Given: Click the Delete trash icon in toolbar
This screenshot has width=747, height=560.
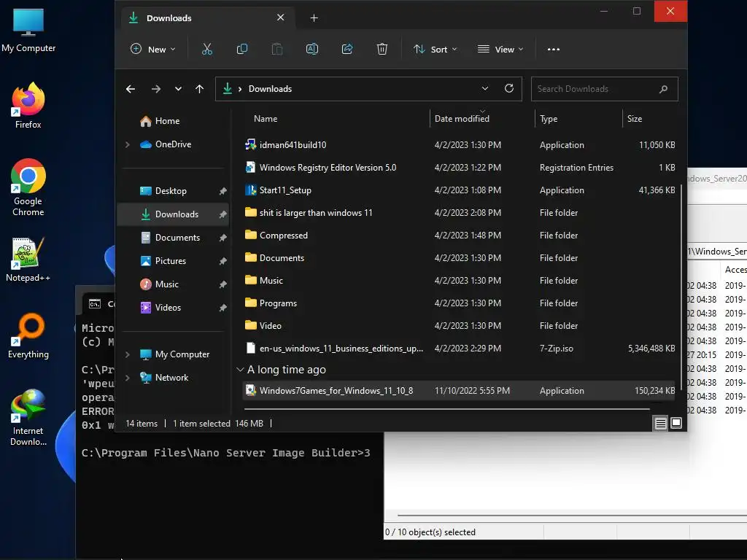Looking at the screenshot, I should [382, 49].
